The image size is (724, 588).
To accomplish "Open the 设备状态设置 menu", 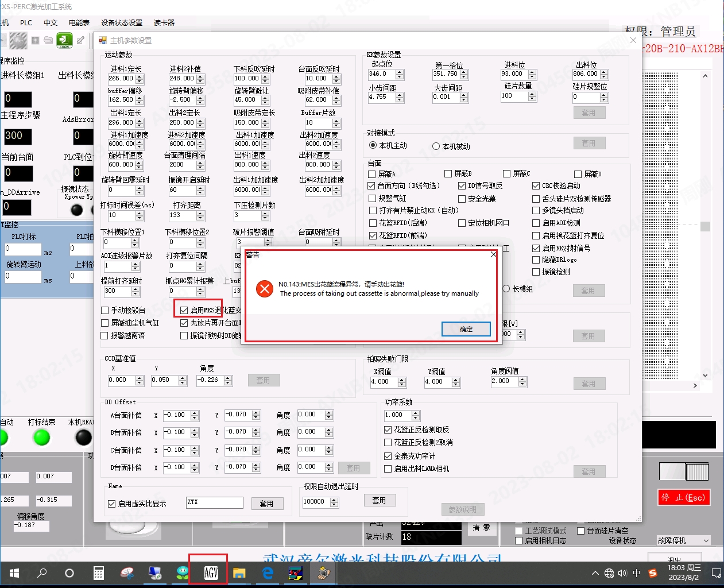I will click(122, 22).
